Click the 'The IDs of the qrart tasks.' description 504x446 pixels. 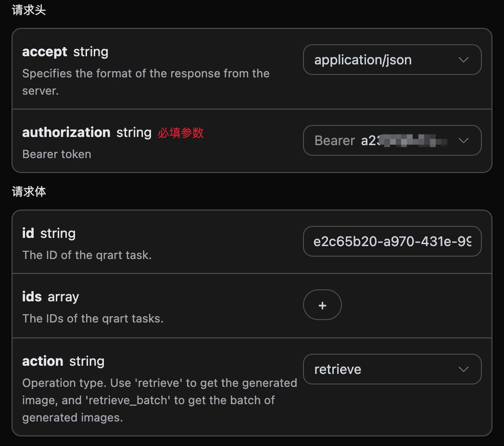pyautogui.click(x=93, y=319)
